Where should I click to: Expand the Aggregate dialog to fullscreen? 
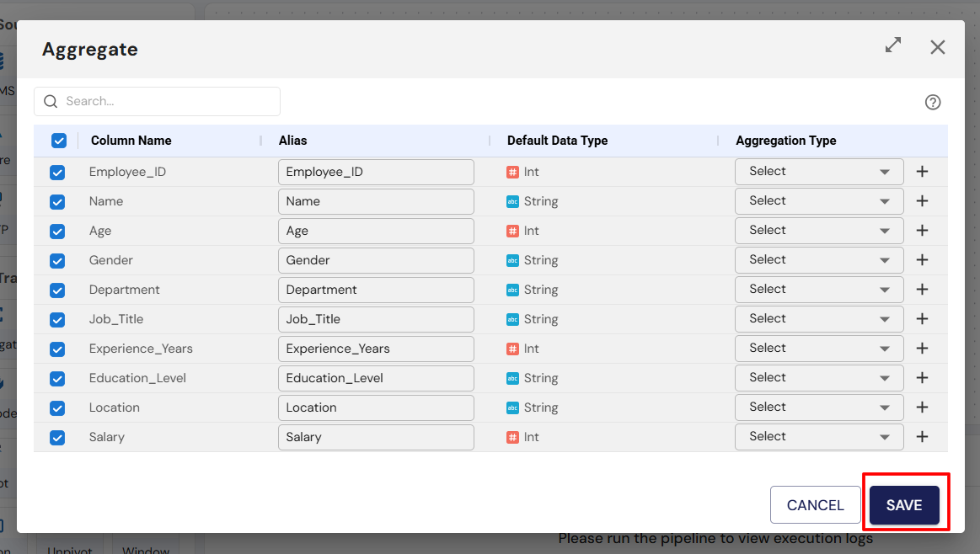point(893,46)
